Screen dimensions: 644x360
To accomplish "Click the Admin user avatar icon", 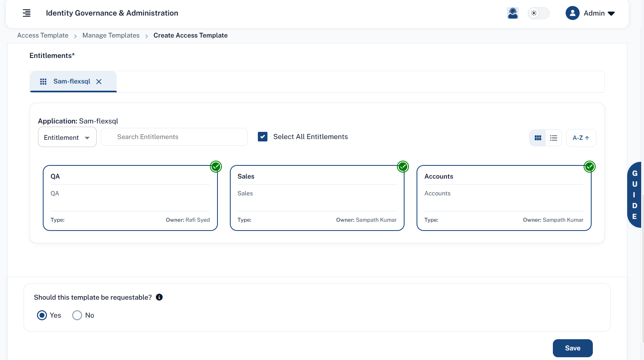I will (x=572, y=13).
